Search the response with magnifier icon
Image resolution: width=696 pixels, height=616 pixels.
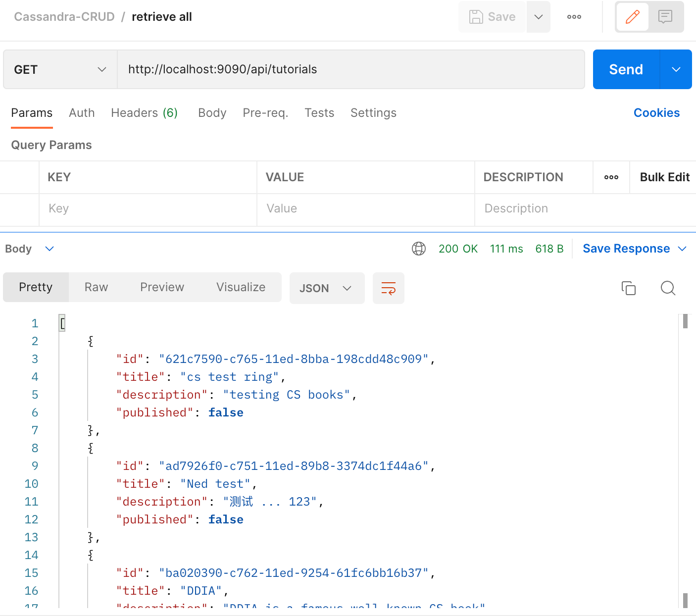click(x=668, y=288)
